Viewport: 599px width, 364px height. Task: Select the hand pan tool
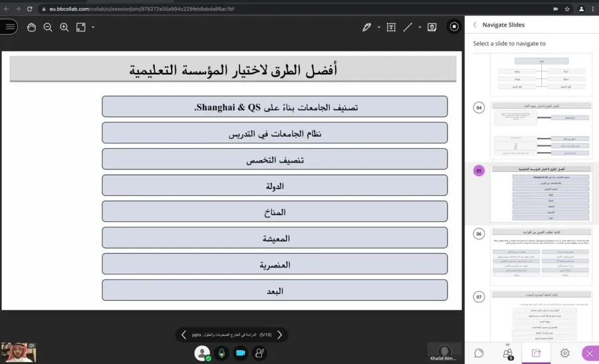pos(31,27)
